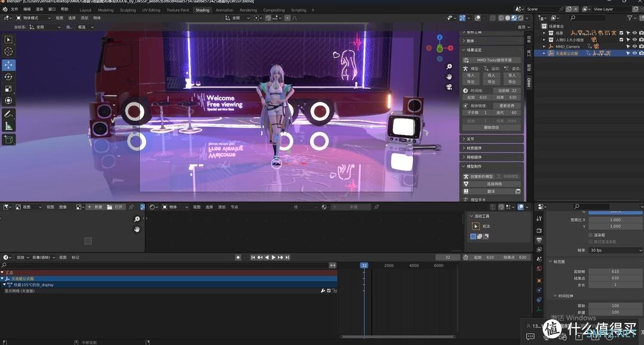
Task: Click the 迭代 60 value slider
Action: (x=507, y=113)
